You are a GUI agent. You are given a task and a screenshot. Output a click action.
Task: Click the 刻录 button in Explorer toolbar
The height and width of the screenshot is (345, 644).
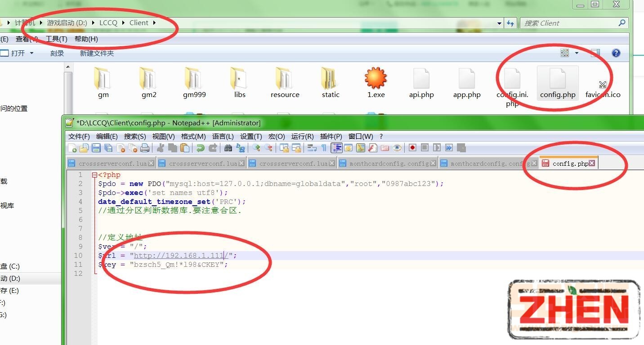pos(57,53)
